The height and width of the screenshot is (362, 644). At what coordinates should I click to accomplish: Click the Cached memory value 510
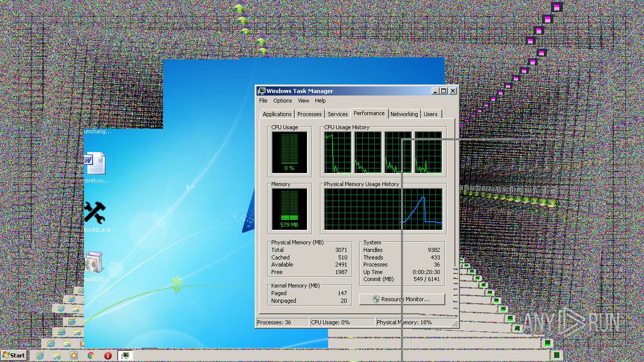(343, 257)
